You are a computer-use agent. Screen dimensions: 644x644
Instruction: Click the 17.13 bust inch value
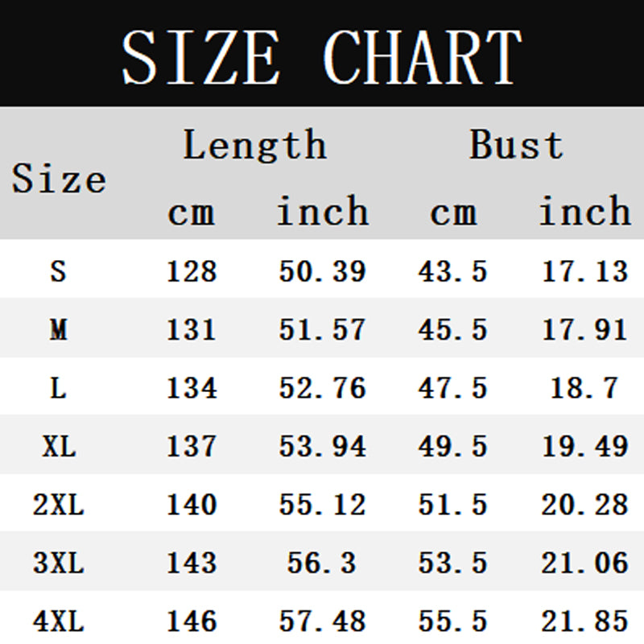coord(584,271)
